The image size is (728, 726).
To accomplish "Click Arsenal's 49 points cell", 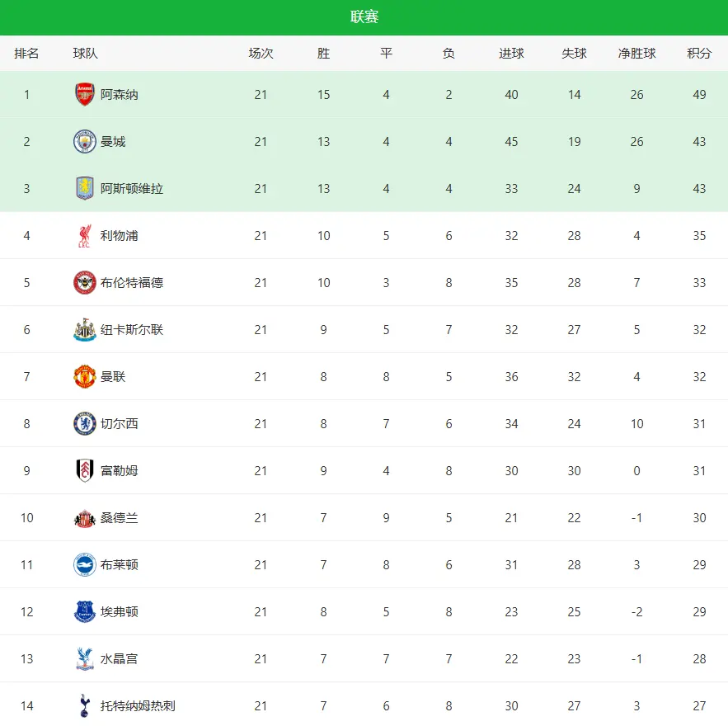I will tap(699, 95).
